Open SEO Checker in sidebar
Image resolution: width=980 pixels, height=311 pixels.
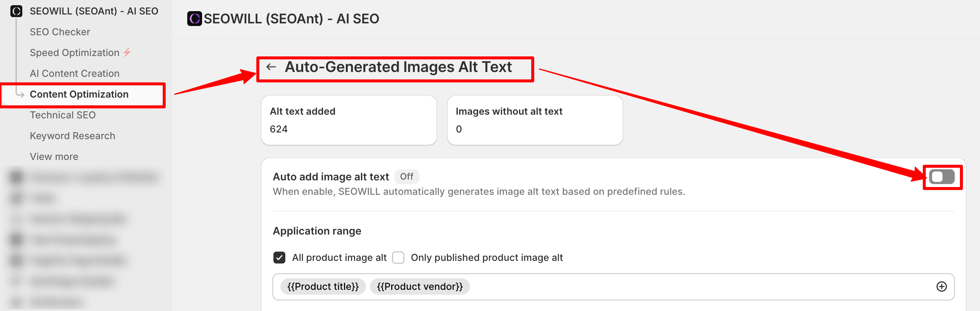coord(60,32)
